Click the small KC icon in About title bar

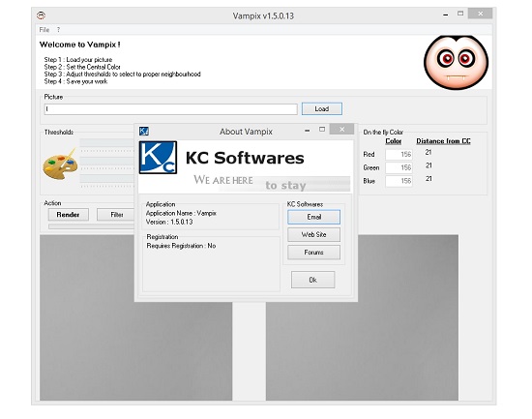(x=144, y=131)
